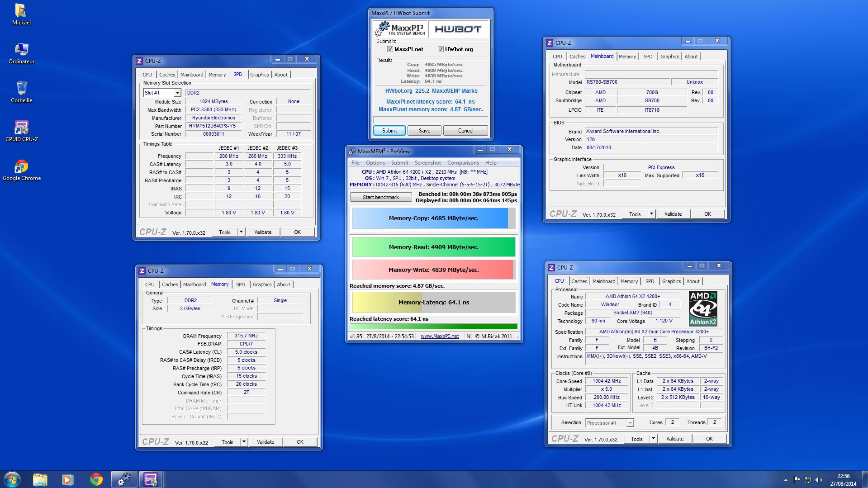This screenshot has height=488, width=868.
Task: Click the Memory-Copy result bar
Action: pyautogui.click(x=433, y=218)
